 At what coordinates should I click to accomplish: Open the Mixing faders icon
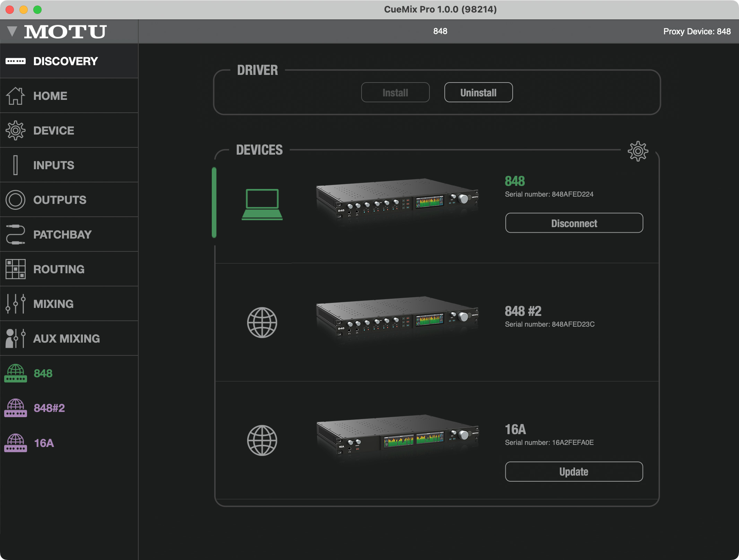pos(15,304)
